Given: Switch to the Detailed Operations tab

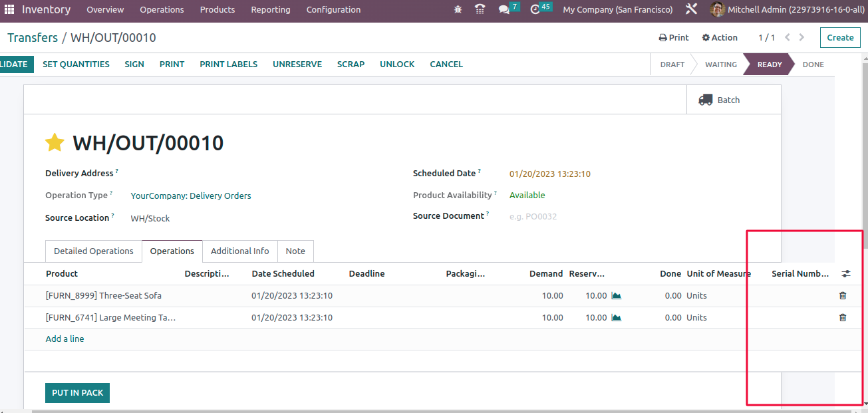Looking at the screenshot, I should [93, 251].
